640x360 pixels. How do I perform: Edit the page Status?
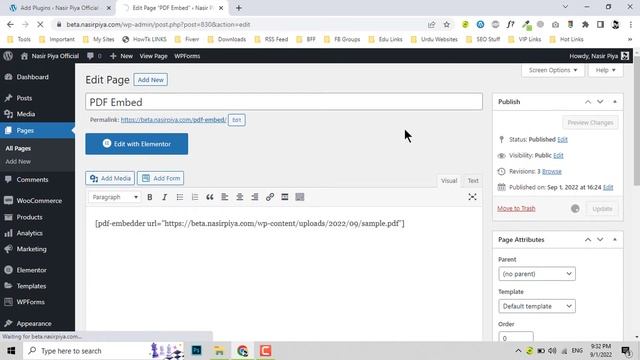pyautogui.click(x=562, y=140)
